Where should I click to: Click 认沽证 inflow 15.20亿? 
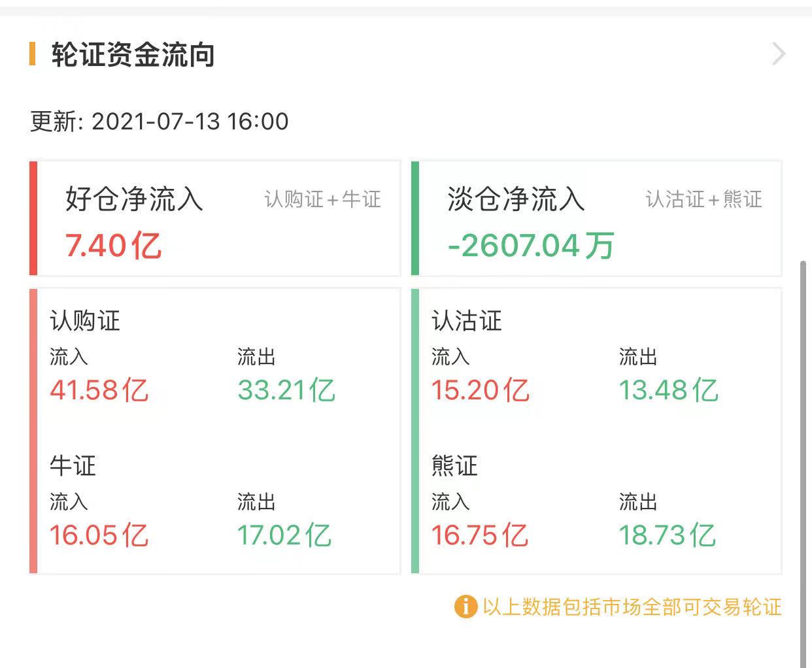click(x=481, y=390)
